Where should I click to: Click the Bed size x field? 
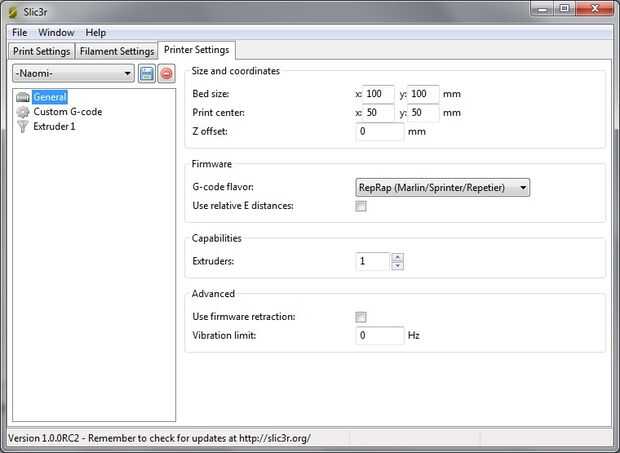pos(379,94)
